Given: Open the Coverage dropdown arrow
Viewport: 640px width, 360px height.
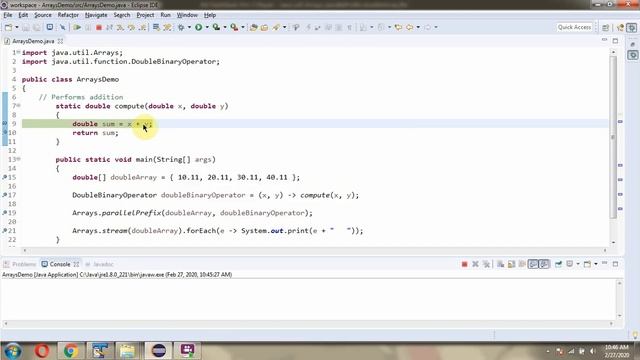Looking at the screenshot, I should pos(225,27).
